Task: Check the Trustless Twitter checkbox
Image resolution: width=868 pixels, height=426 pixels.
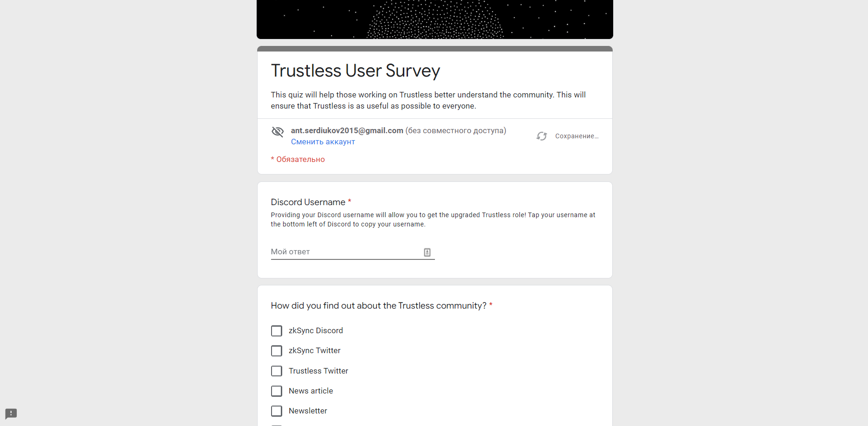Action: pos(277,371)
